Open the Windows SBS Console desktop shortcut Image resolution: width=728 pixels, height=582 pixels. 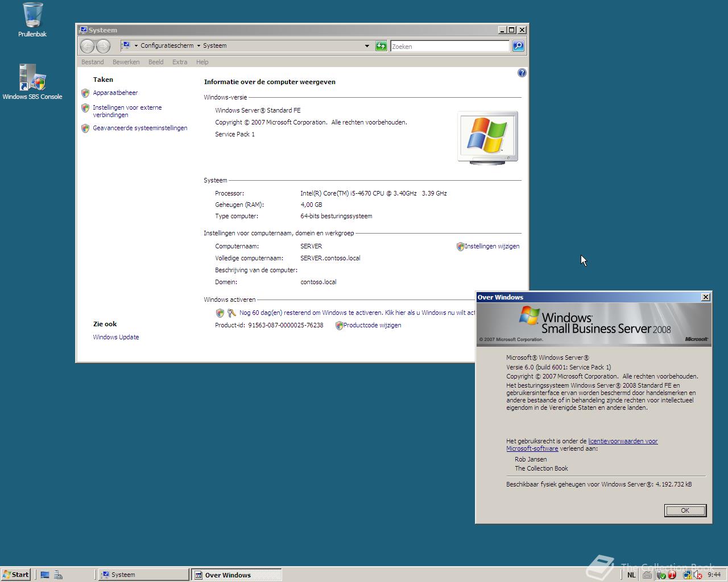tap(32, 82)
